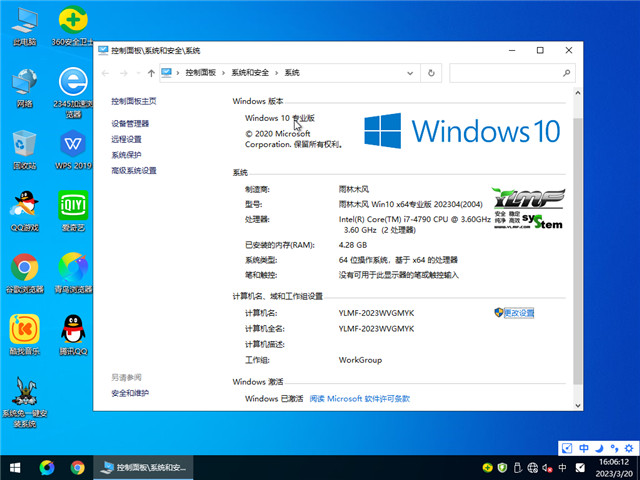The width and height of the screenshot is (640, 480).
Task: Show the taskbar clock 16:06:12
Action: pos(614,462)
